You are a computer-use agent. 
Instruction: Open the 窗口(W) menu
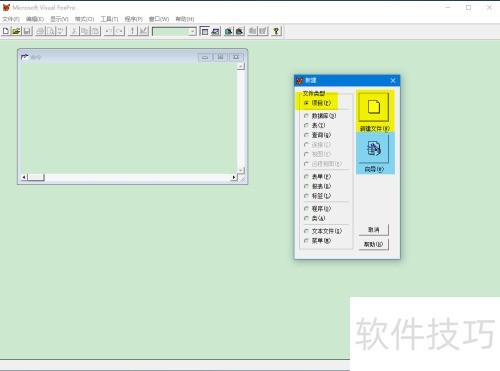[x=159, y=19]
